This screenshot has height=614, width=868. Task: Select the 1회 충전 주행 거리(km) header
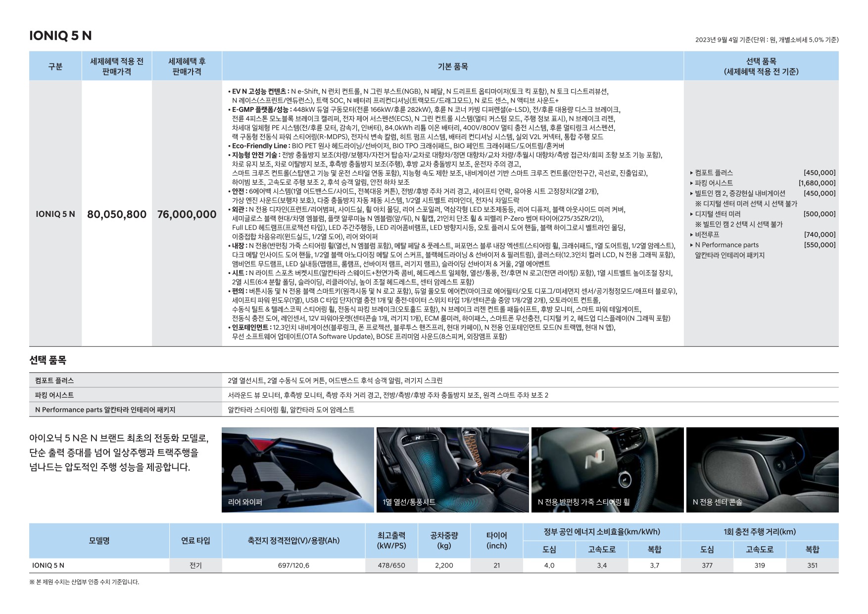click(x=759, y=532)
